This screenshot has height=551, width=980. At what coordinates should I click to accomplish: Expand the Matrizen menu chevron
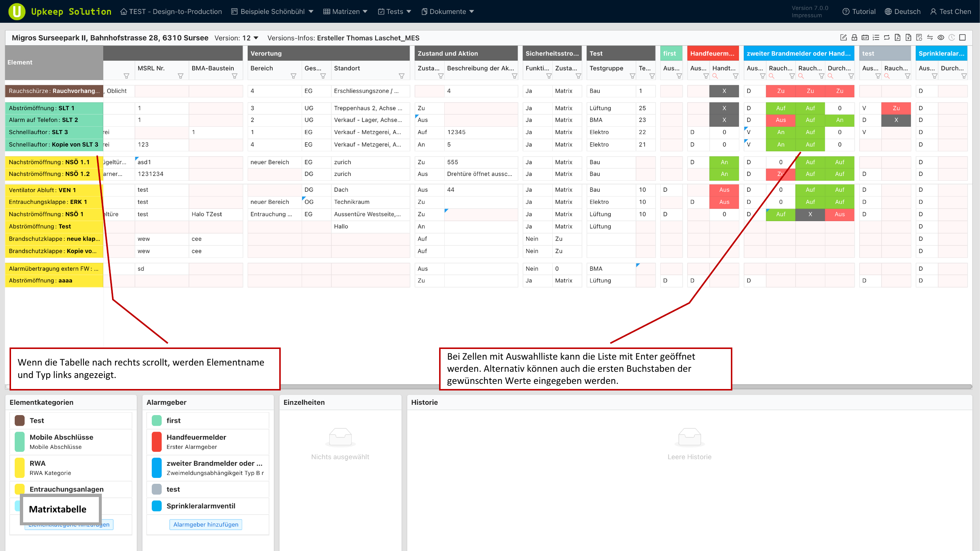(365, 11)
